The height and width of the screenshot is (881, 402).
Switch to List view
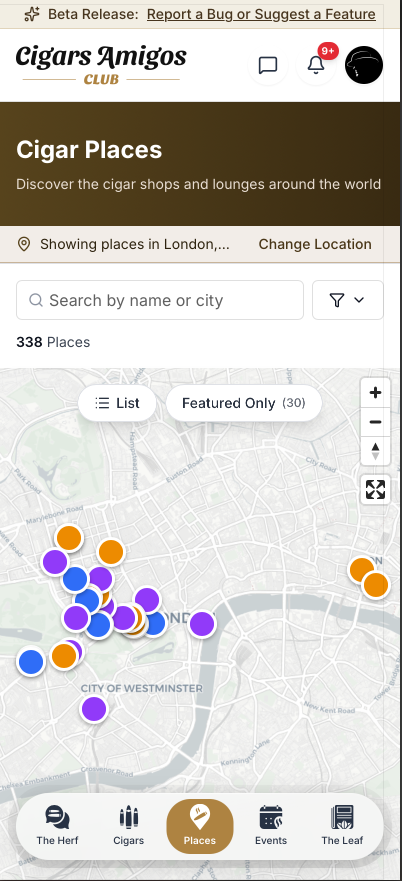(x=118, y=403)
